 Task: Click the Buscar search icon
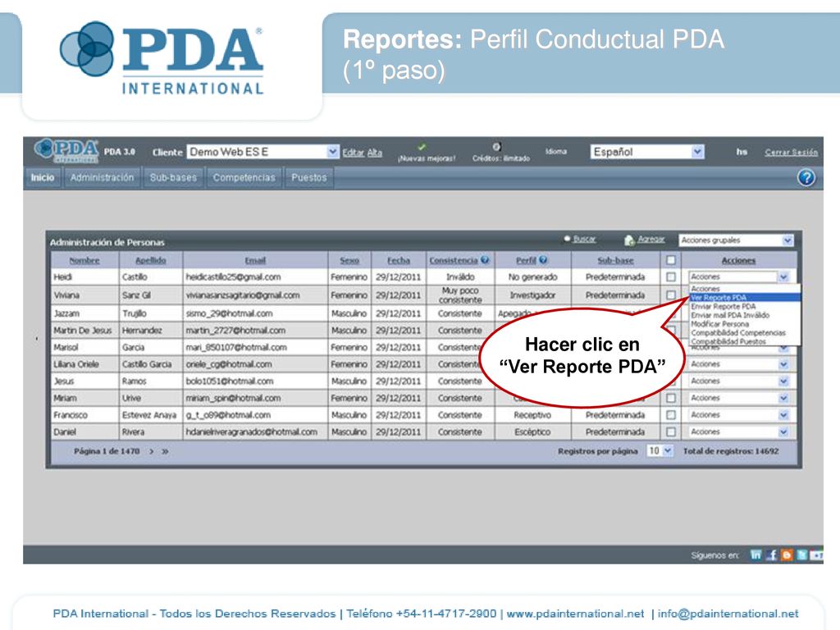(x=568, y=239)
